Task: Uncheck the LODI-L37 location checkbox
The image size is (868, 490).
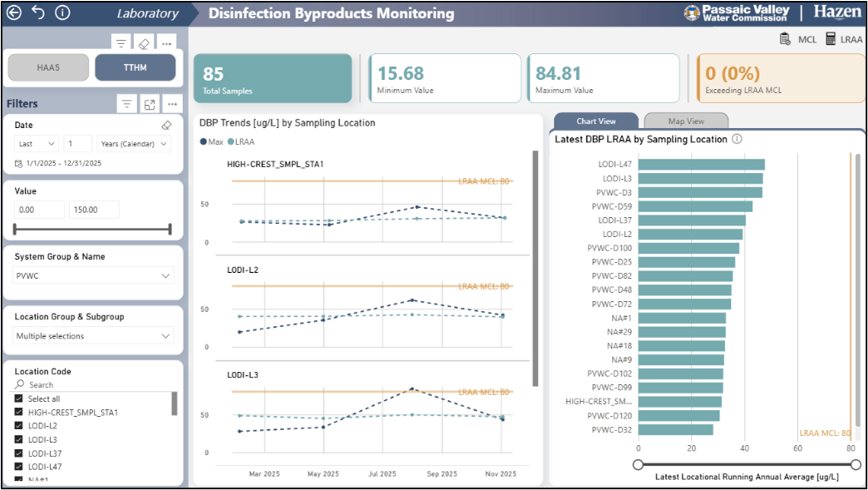Action: coord(19,453)
